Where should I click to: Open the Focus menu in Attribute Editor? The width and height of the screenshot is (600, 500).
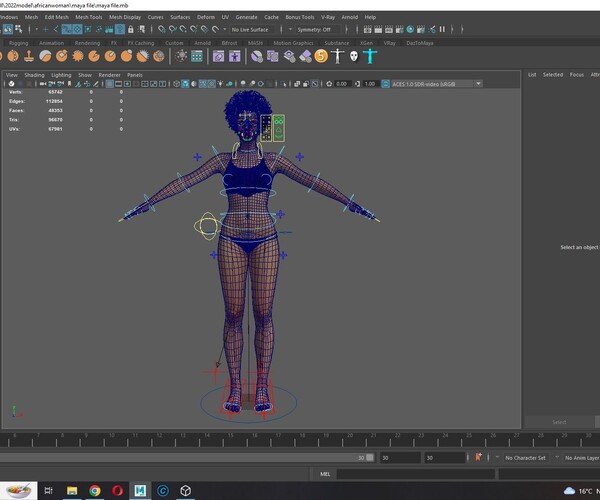[x=576, y=75]
